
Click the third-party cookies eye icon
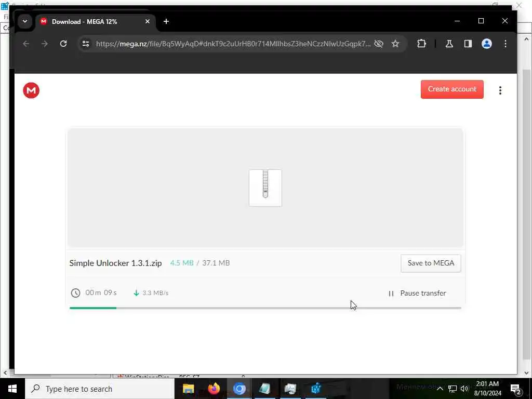(x=379, y=44)
